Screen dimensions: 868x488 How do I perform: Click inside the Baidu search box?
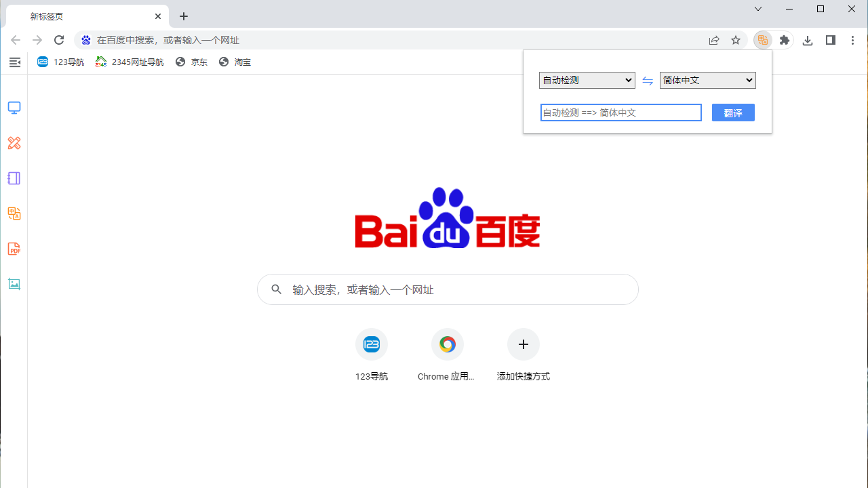click(448, 289)
